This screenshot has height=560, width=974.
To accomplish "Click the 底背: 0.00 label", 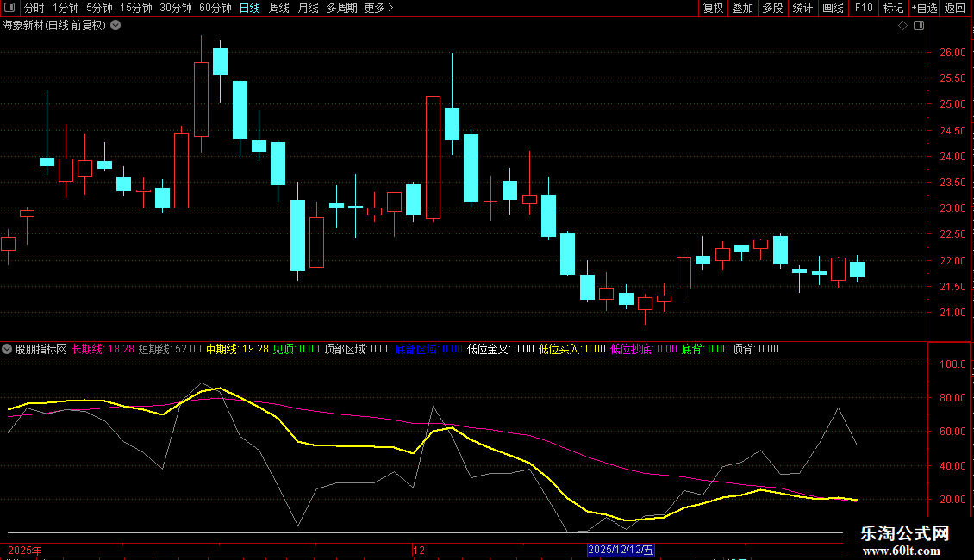I will (x=704, y=349).
